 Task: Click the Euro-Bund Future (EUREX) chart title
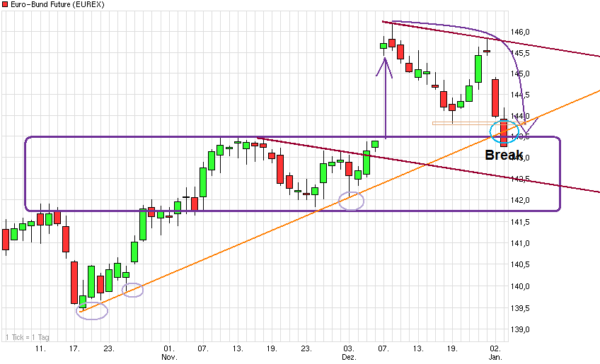coord(57,4)
